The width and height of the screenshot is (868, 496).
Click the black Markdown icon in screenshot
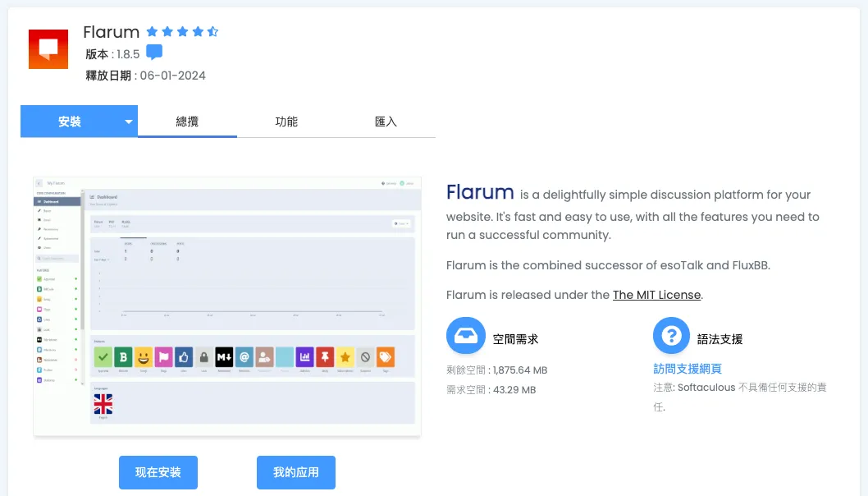pyautogui.click(x=224, y=357)
